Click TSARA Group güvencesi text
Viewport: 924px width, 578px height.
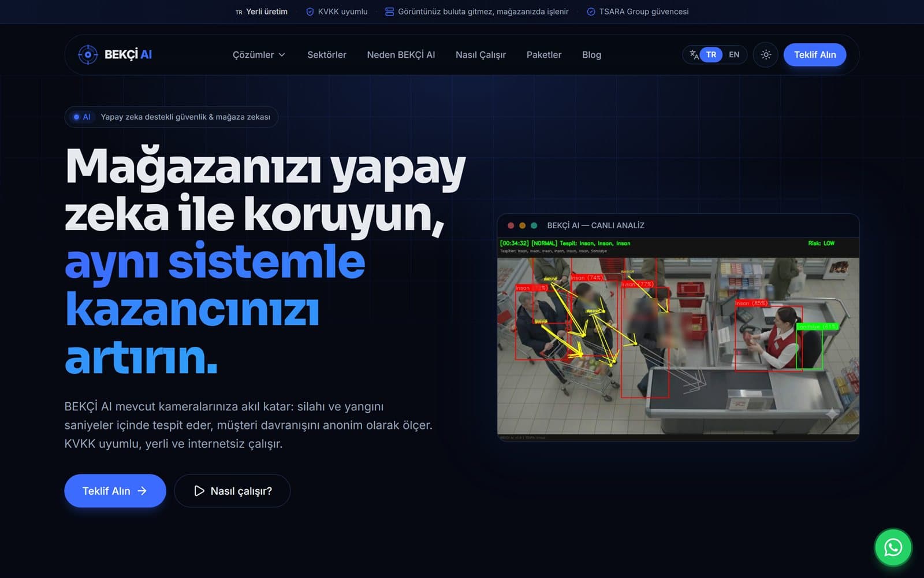pos(644,12)
